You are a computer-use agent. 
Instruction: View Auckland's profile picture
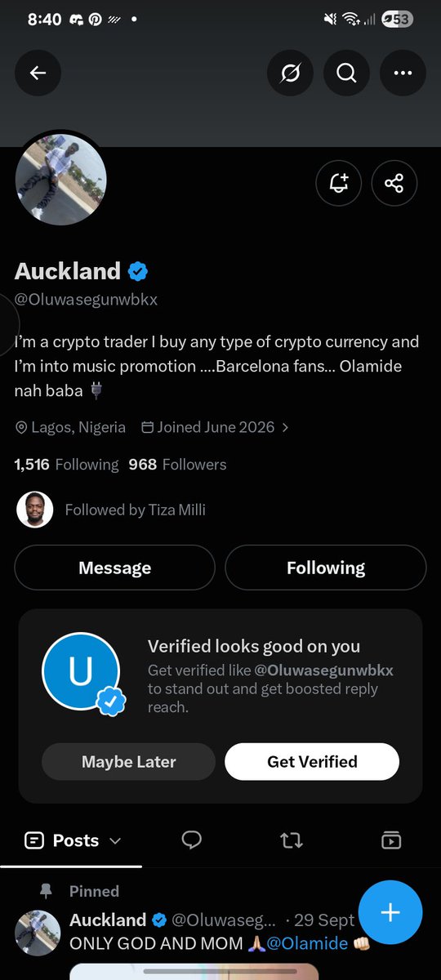[x=61, y=179]
